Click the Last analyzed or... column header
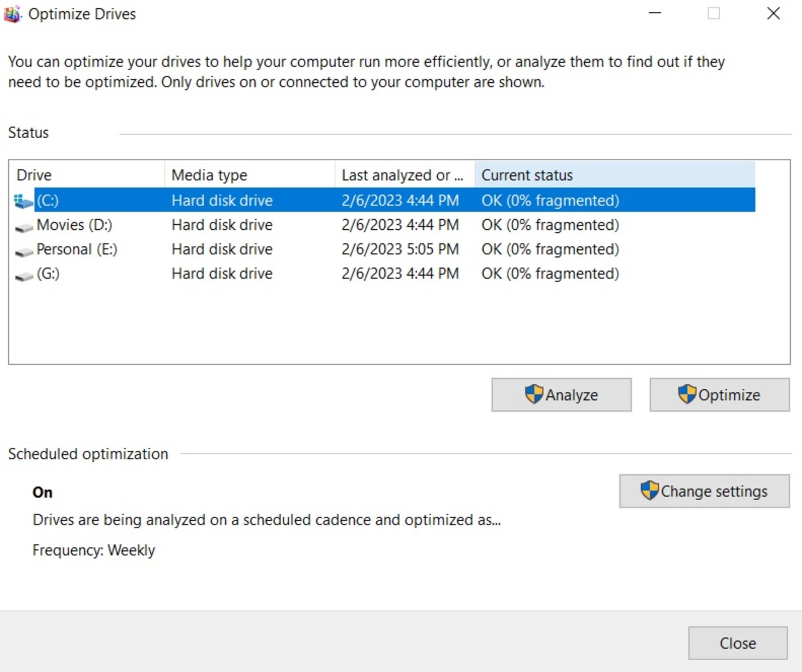The width and height of the screenshot is (802, 672). (x=402, y=175)
